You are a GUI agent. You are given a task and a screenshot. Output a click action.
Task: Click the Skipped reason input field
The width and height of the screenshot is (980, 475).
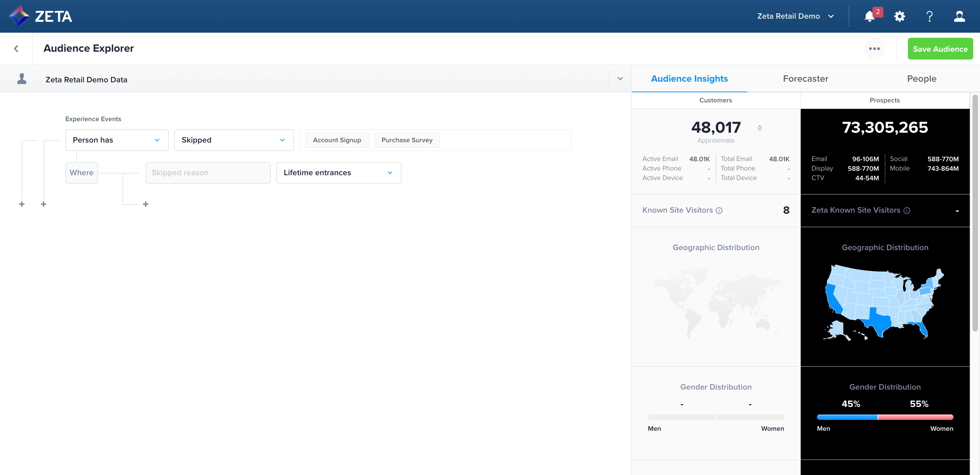click(x=208, y=173)
